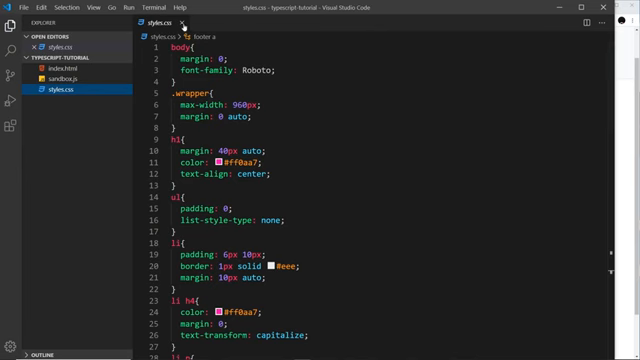Open the Help menu
This screenshot has height=360, width=640.
(x=180, y=7)
